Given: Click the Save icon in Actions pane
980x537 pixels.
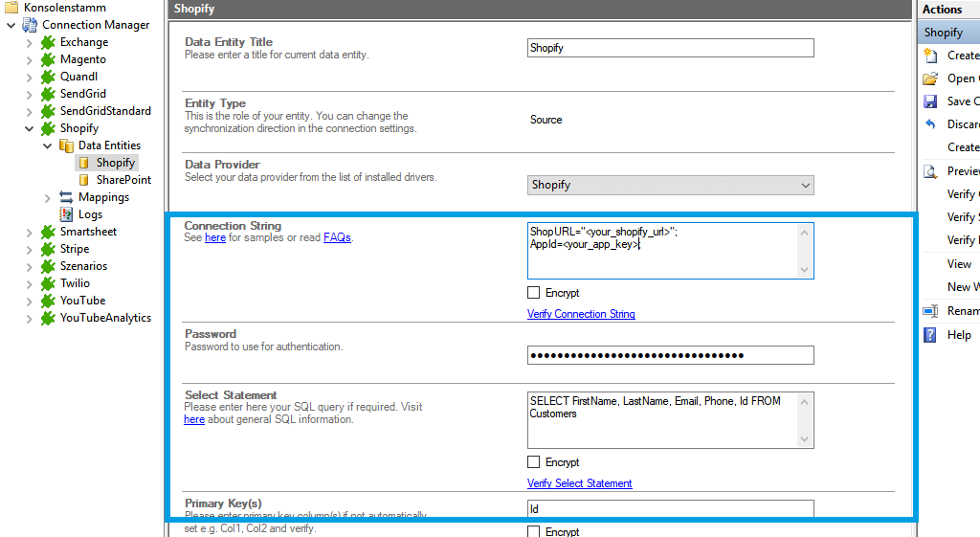Looking at the screenshot, I should pyautogui.click(x=929, y=101).
